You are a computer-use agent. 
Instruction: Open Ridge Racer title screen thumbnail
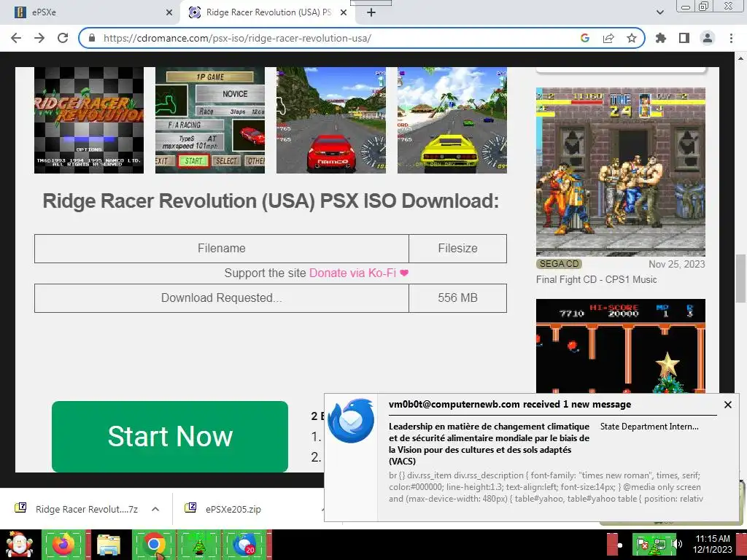(89, 120)
